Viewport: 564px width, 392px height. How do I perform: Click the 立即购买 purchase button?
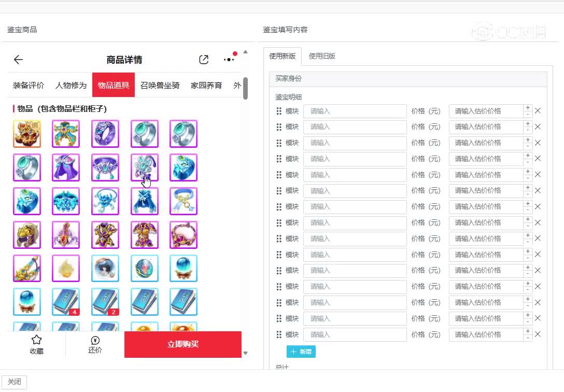point(182,344)
